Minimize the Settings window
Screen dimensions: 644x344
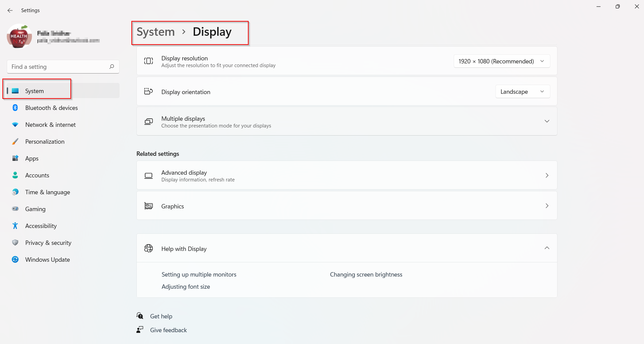(x=599, y=6)
